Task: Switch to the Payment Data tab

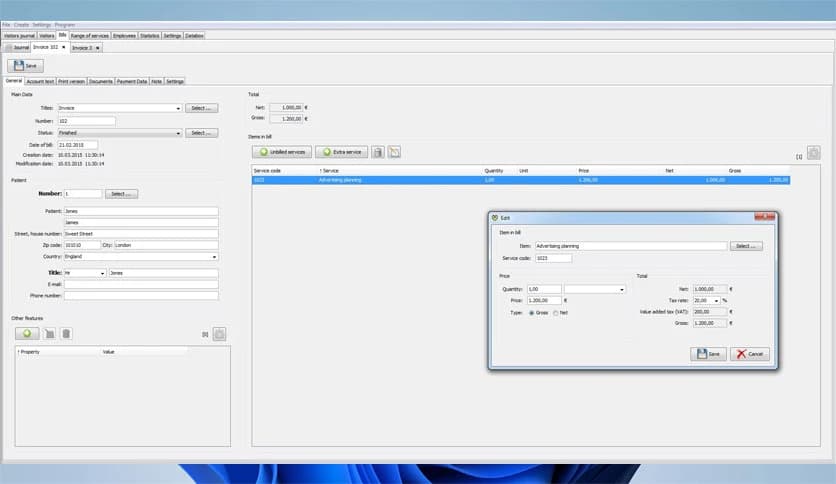Action: (131, 81)
